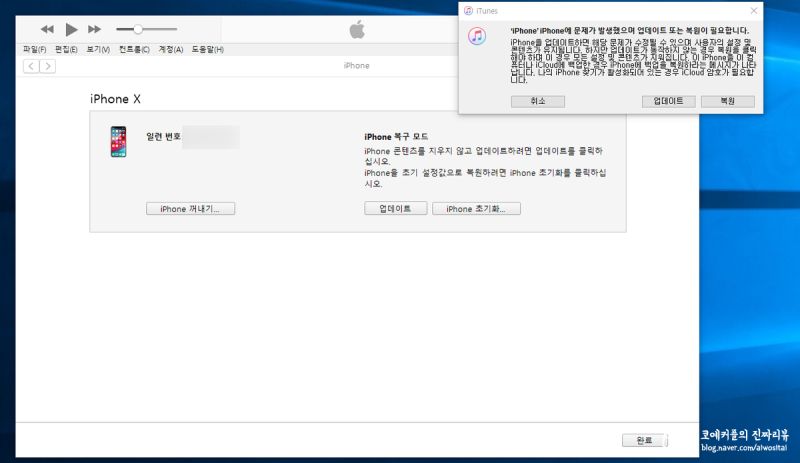Click 취소 in the iTunes dialog
The height and width of the screenshot is (463, 800).
click(x=538, y=101)
